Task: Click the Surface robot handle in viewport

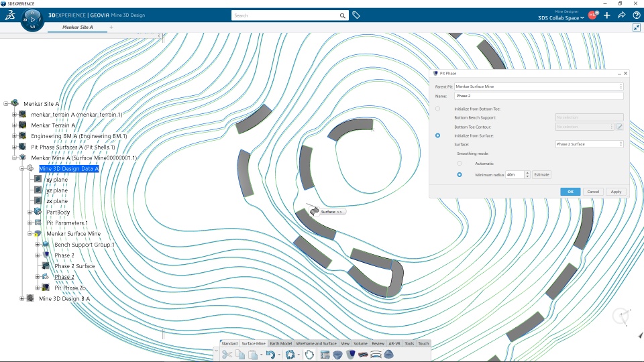Action: [314, 211]
